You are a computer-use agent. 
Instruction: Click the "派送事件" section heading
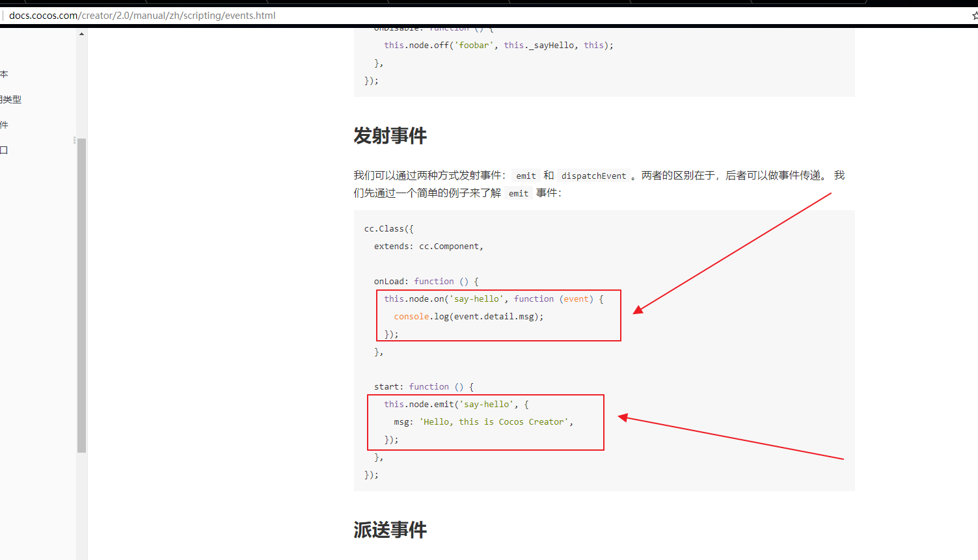pos(390,530)
